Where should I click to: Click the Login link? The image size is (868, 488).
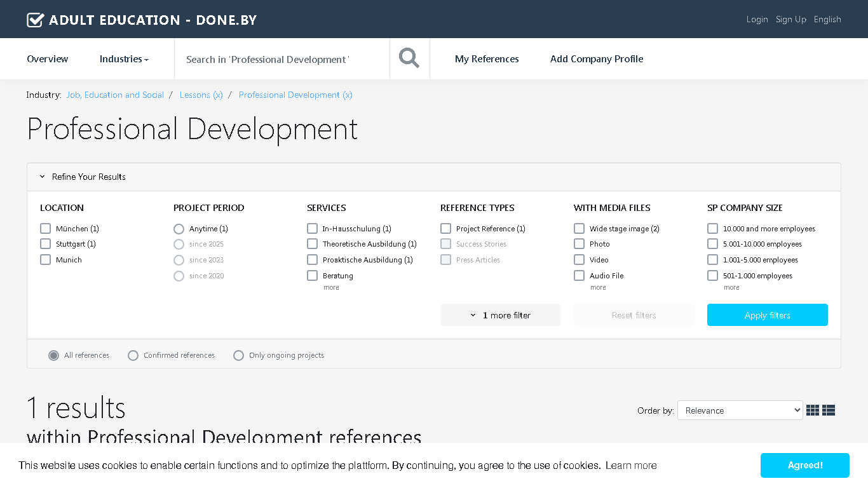click(757, 19)
